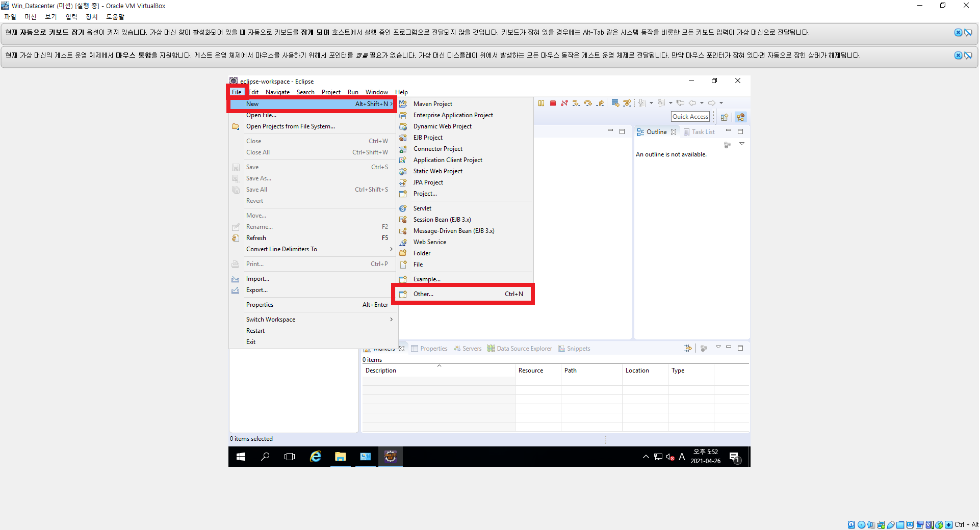The height and width of the screenshot is (530, 980).
Task: Open the Outline view menu triangle
Action: pos(742,144)
